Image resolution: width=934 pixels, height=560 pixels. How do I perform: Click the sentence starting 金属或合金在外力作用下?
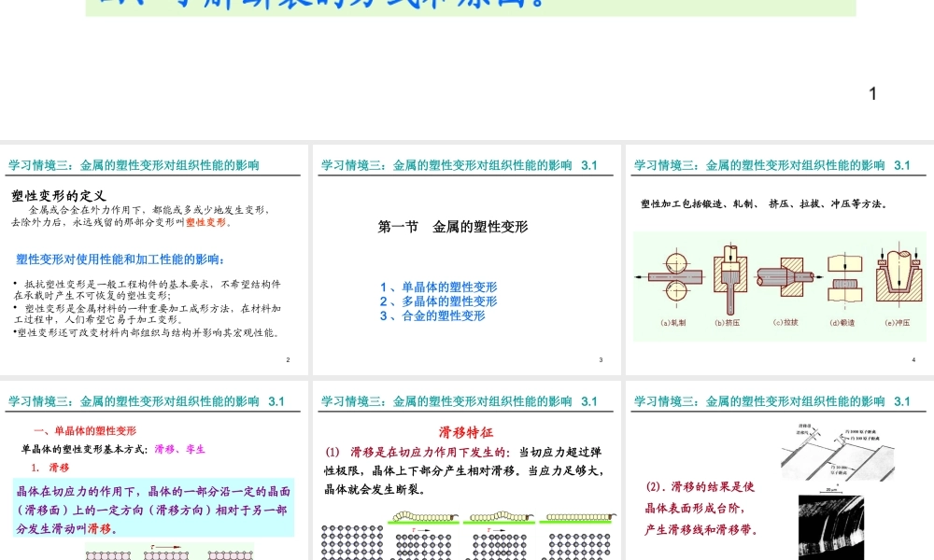pyautogui.click(x=140, y=216)
